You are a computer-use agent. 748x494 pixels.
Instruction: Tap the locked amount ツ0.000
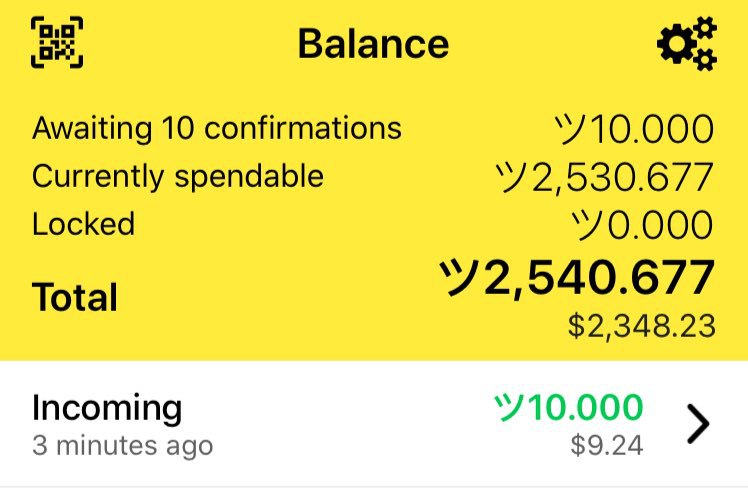tap(643, 225)
